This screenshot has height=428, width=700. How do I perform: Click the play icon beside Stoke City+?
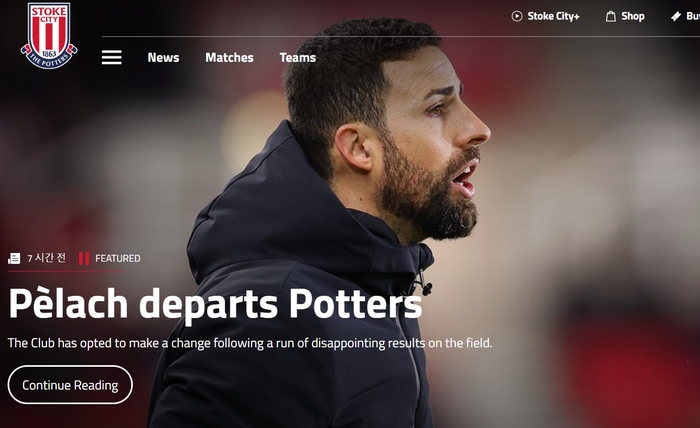click(x=517, y=17)
